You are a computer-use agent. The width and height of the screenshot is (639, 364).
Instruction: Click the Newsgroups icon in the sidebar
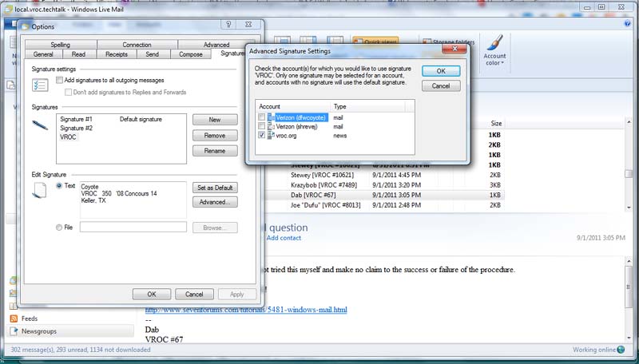(14, 331)
